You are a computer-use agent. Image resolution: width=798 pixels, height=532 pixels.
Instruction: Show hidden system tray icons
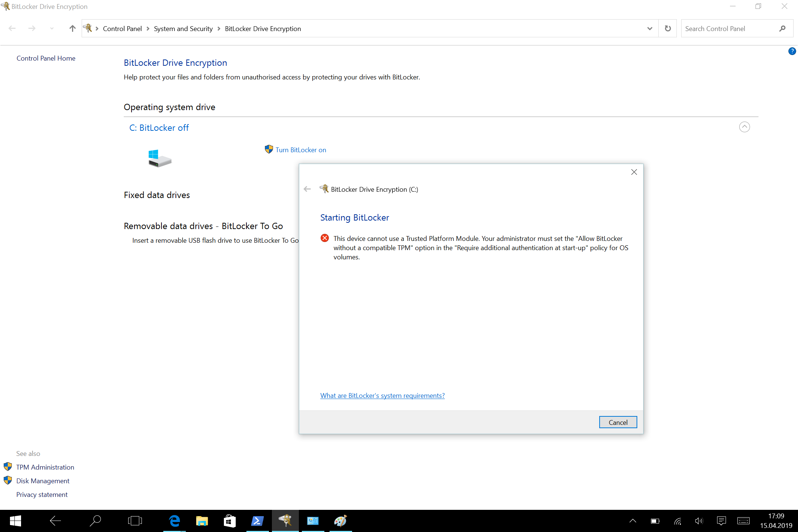pyautogui.click(x=632, y=521)
